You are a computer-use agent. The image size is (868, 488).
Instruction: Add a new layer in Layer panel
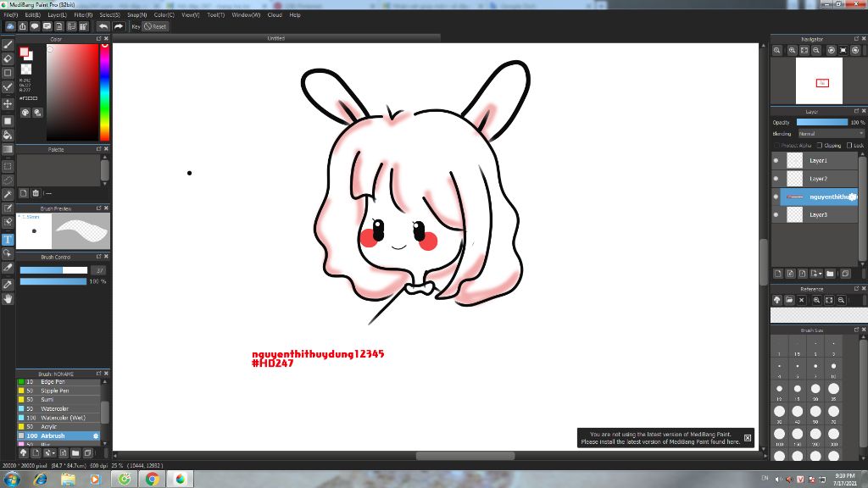778,274
